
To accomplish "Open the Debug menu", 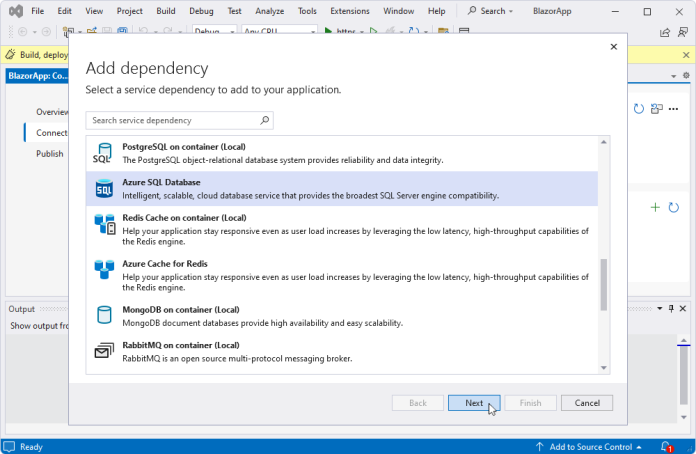I will coord(201,11).
